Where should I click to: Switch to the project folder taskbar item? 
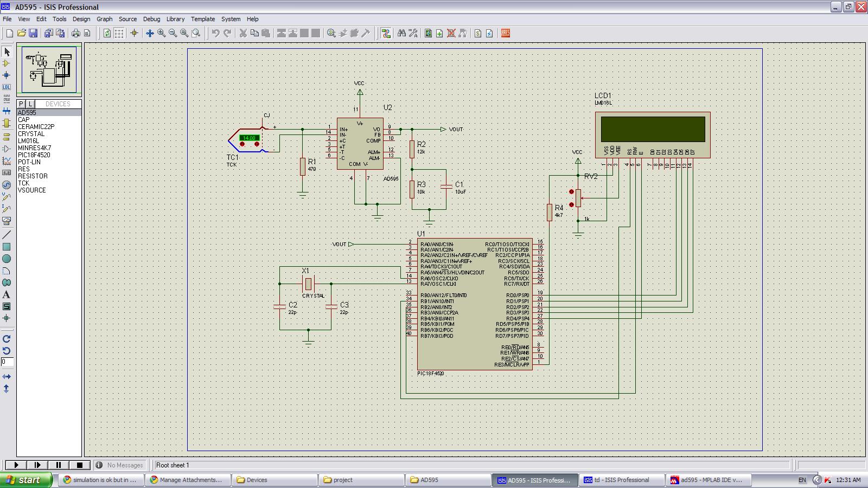(361, 480)
